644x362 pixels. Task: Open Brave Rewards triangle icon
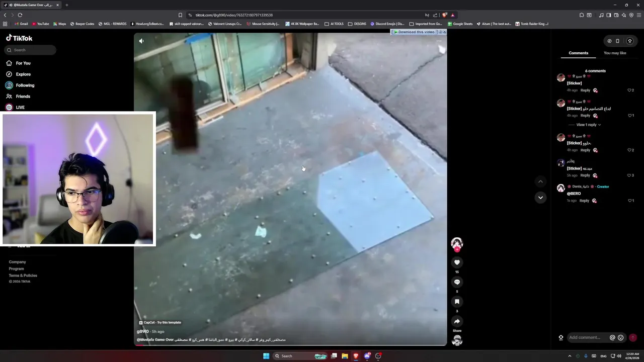coord(452,15)
